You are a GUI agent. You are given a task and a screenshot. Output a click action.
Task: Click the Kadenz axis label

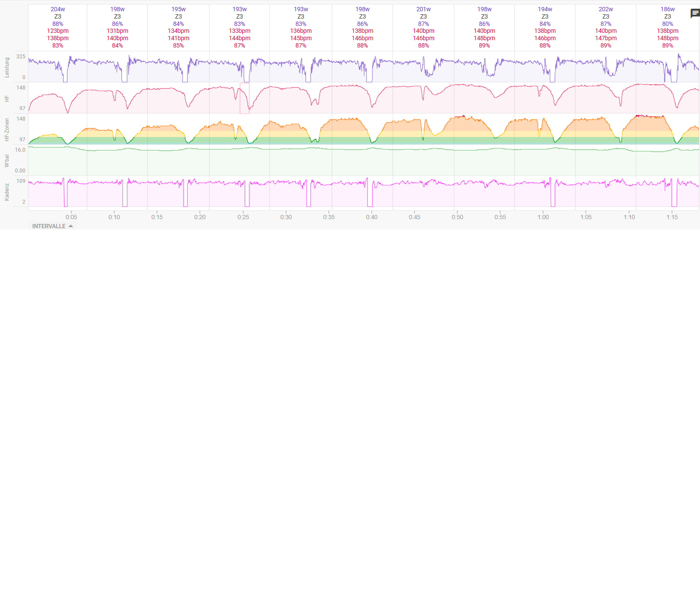(x=7, y=192)
